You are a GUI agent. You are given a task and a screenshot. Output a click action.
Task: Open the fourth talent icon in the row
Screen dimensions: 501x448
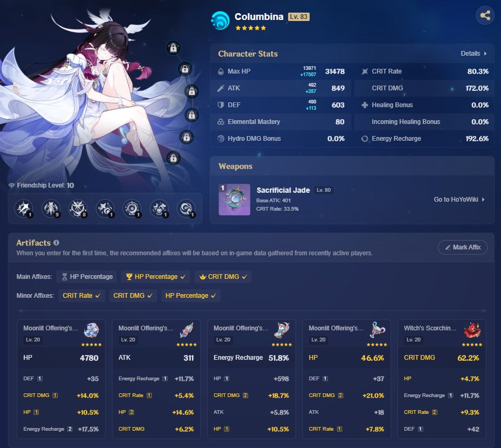pyautogui.click(x=105, y=209)
